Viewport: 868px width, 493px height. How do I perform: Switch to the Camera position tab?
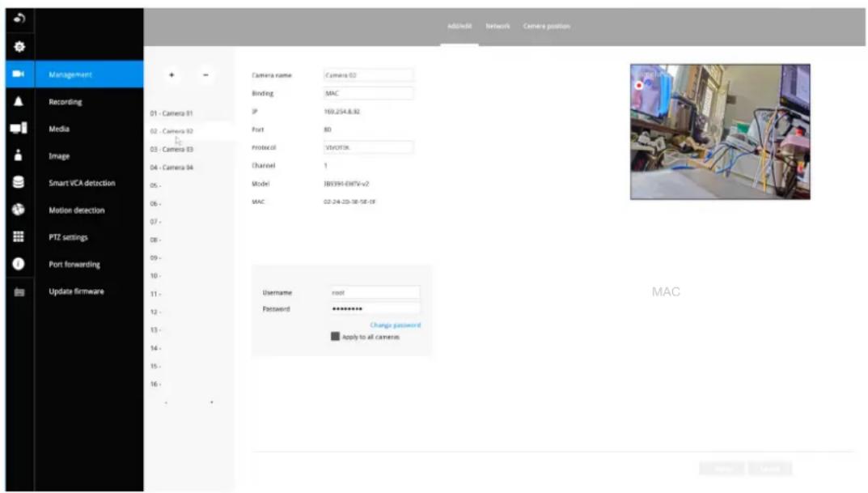point(546,26)
